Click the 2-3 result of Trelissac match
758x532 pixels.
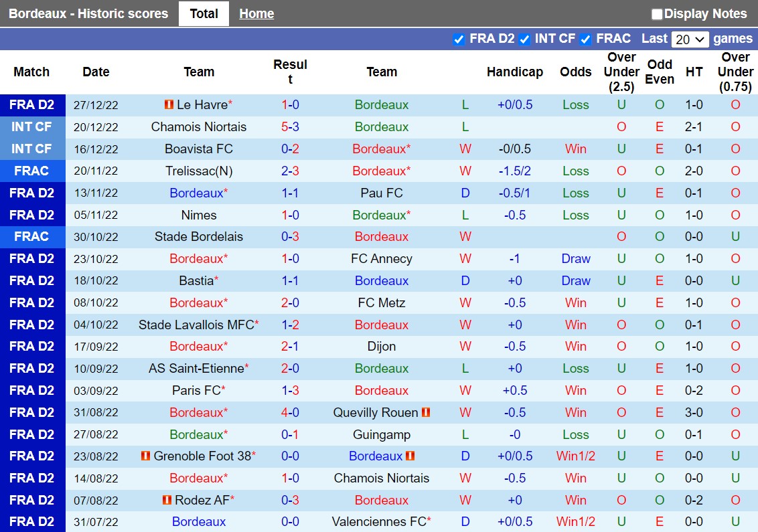[290, 171]
